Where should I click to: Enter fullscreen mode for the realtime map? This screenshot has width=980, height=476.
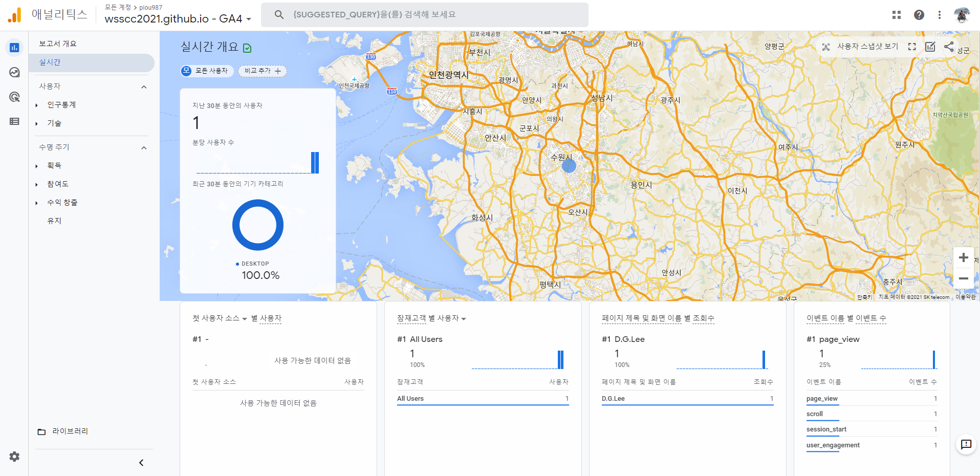pos(912,47)
